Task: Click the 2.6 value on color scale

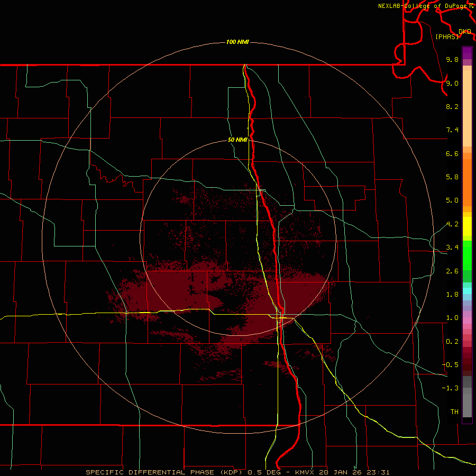Action: point(452,271)
